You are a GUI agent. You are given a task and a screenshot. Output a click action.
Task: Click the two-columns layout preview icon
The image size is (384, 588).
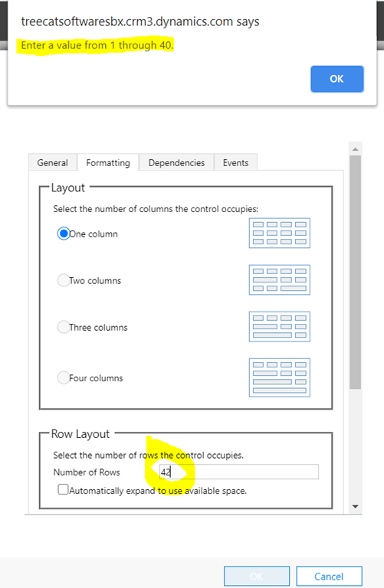click(x=279, y=279)
